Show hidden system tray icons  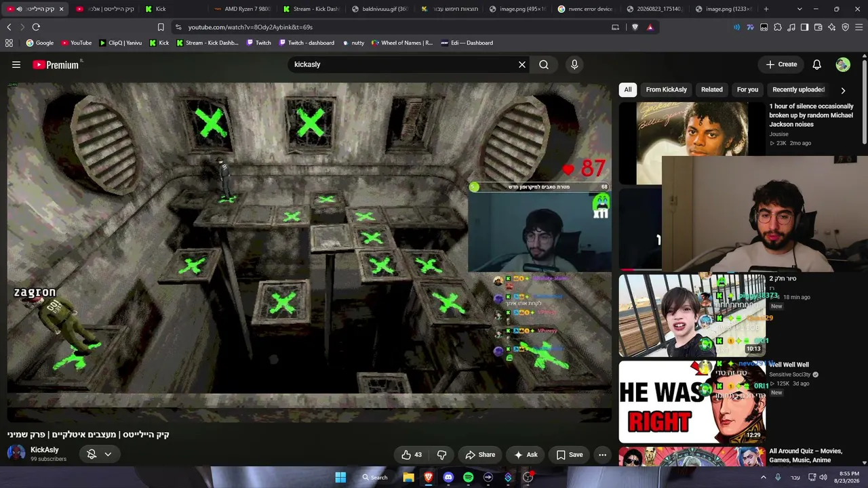[763, 477]
